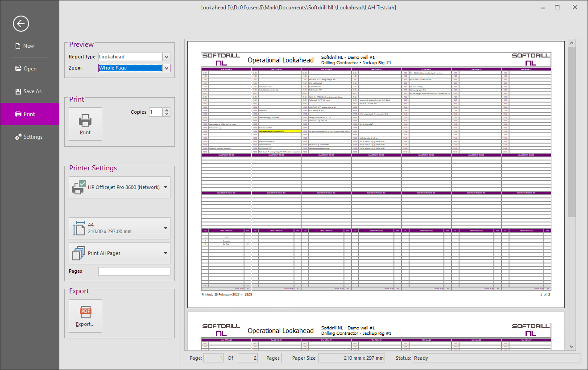The image size is (588, 370).
Task: Select the Print tab in sidebar
Action: point(29,114)
